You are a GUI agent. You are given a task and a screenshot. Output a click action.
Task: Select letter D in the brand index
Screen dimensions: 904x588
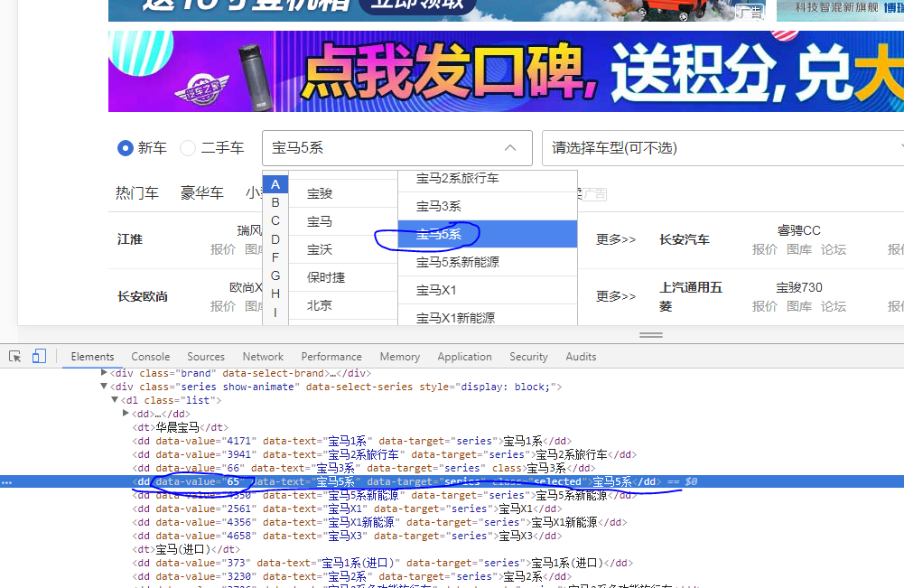tap(275, 239)
